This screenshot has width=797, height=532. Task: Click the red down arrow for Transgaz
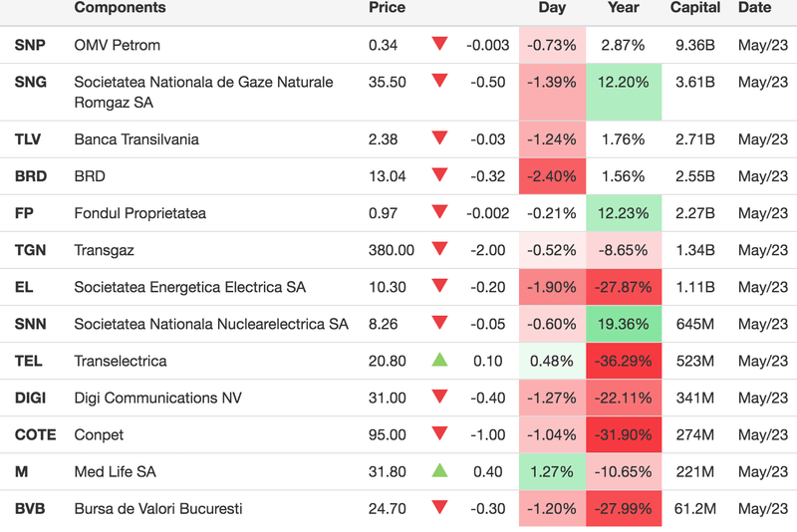(439, 249)
